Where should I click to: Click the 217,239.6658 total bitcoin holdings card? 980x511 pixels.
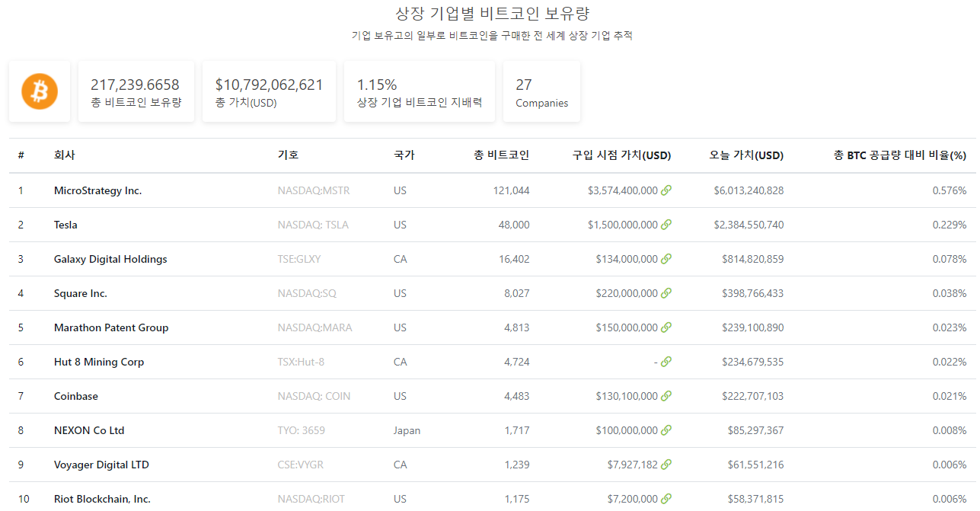click(136, 91)
